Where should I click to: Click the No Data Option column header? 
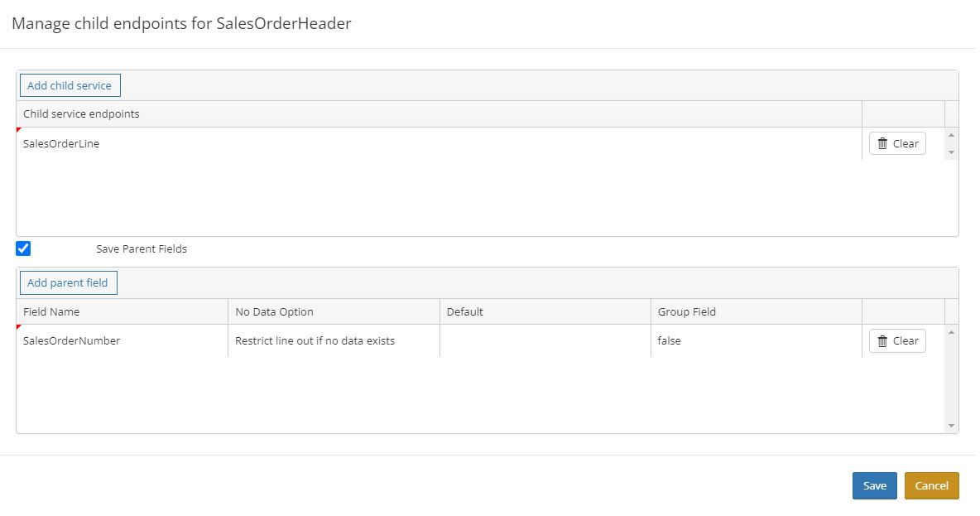click(x=334, y=311)
